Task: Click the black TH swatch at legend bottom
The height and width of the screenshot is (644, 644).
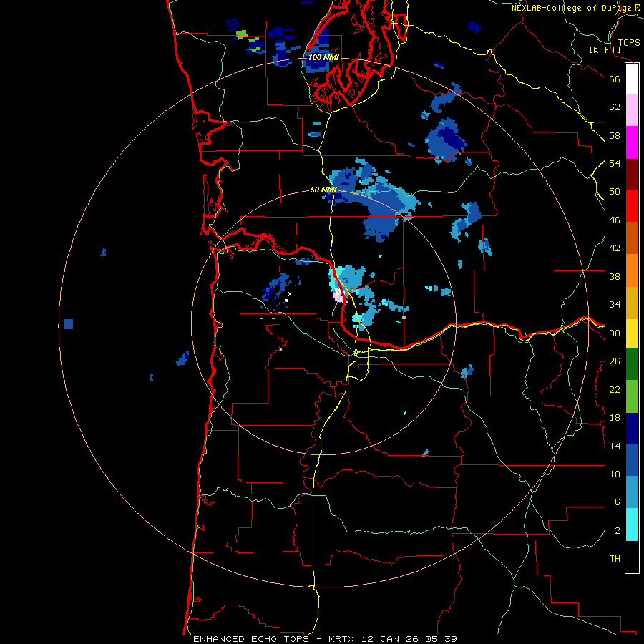Action: [x=632, y=557]
